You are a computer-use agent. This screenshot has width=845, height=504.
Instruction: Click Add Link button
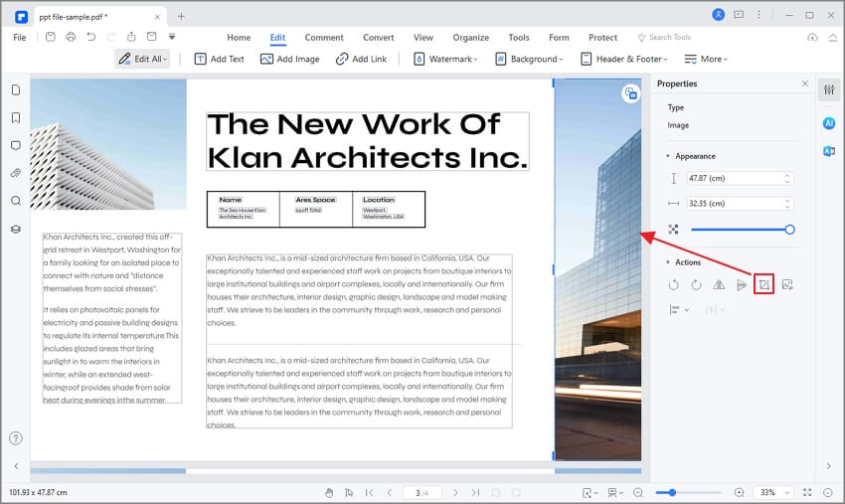(361, 59)
